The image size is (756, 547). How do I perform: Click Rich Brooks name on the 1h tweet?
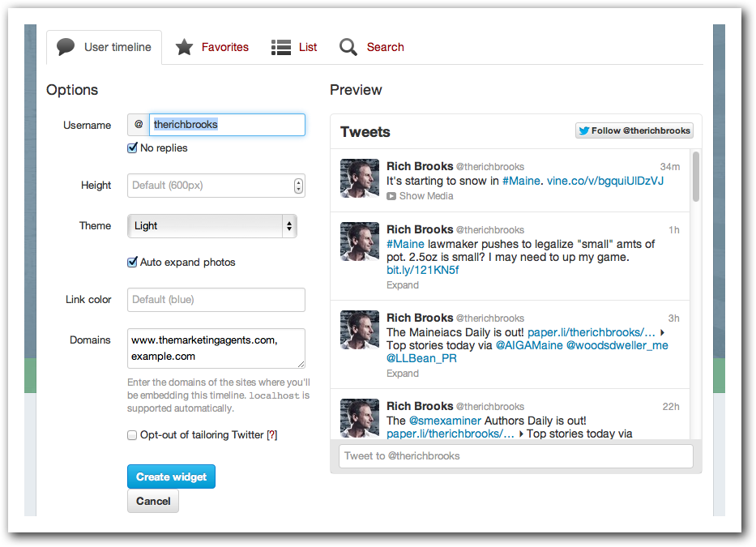point(420,229)
